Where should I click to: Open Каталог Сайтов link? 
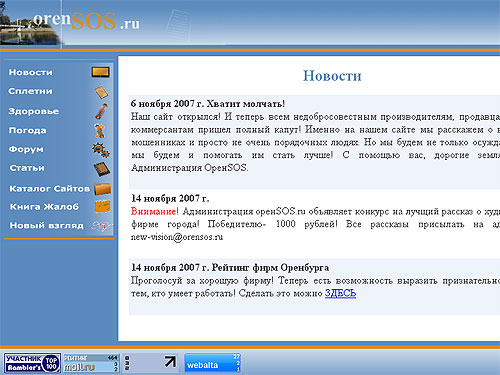[x=49, y=189]
